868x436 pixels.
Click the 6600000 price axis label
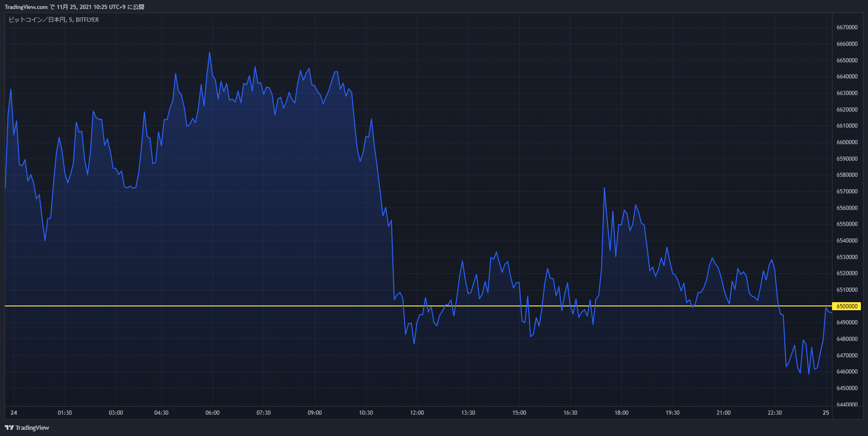pyautogui.click(x=847, y=142)
